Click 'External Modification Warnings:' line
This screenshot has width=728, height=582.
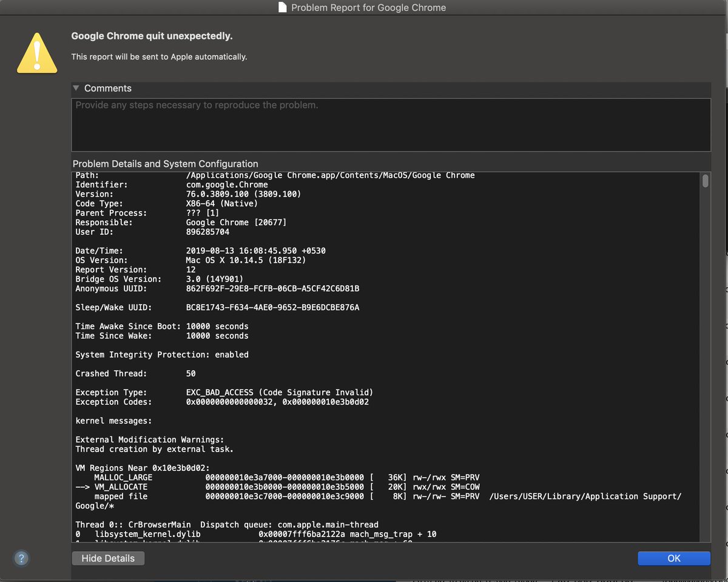[150, 439]
